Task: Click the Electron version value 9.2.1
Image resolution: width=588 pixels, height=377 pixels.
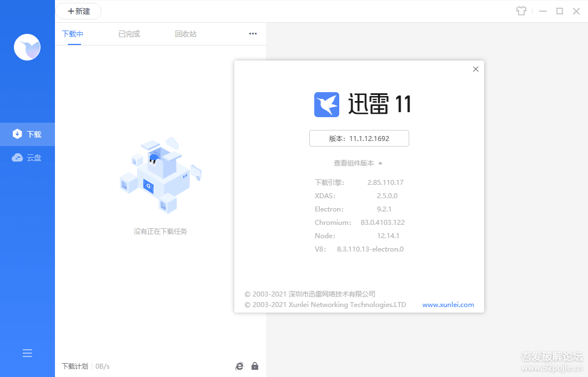Action: (x=384, y=209)
